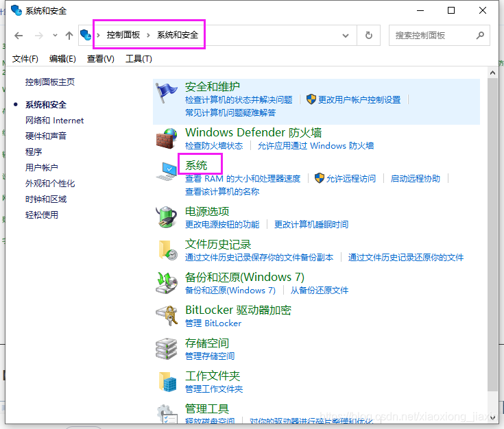Click the Forward arrow navigation button
Image resolution: width=504 pixels, height=429 pixels.
[x=39, y=36]
